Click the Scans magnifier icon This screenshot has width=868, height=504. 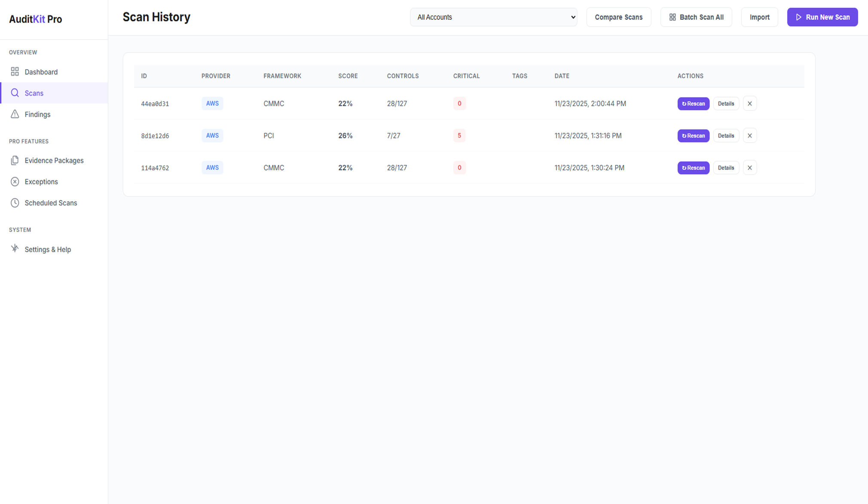point(15,93)
